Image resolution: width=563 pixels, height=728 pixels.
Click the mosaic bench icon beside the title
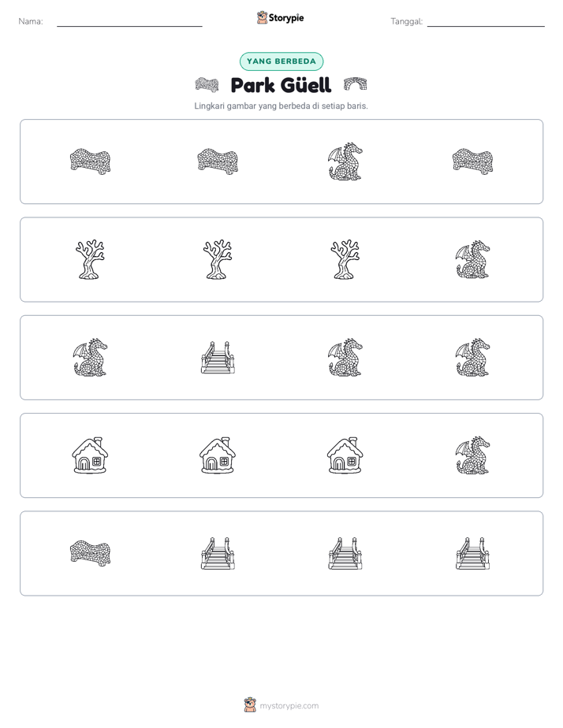[207, 84]
